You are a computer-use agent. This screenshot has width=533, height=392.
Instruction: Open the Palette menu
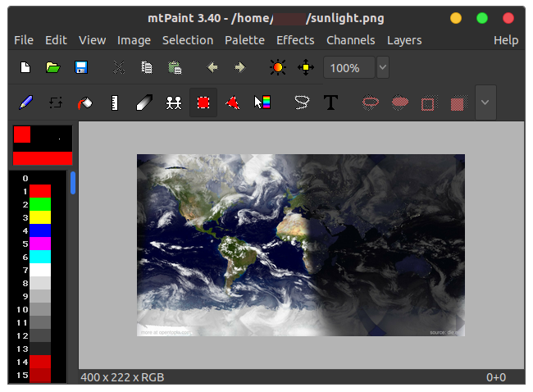coord(244,40)
